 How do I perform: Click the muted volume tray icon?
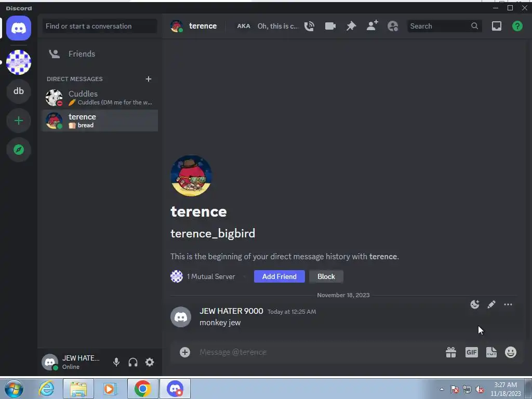[x=480, y=389]
